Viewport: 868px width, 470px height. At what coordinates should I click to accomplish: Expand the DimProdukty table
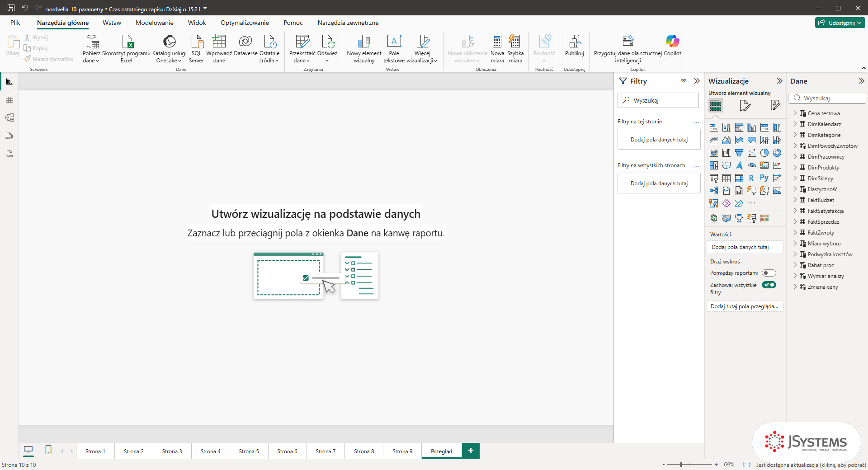coord(795,167)
